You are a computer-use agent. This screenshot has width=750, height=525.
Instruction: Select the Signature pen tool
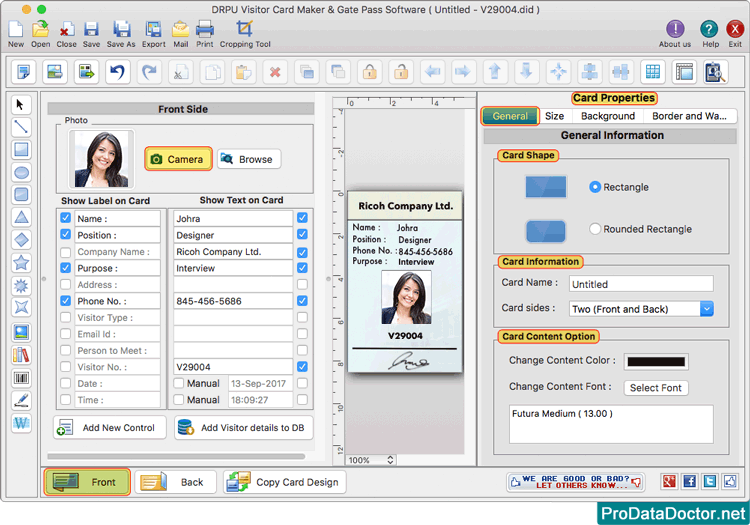point(21,401)
